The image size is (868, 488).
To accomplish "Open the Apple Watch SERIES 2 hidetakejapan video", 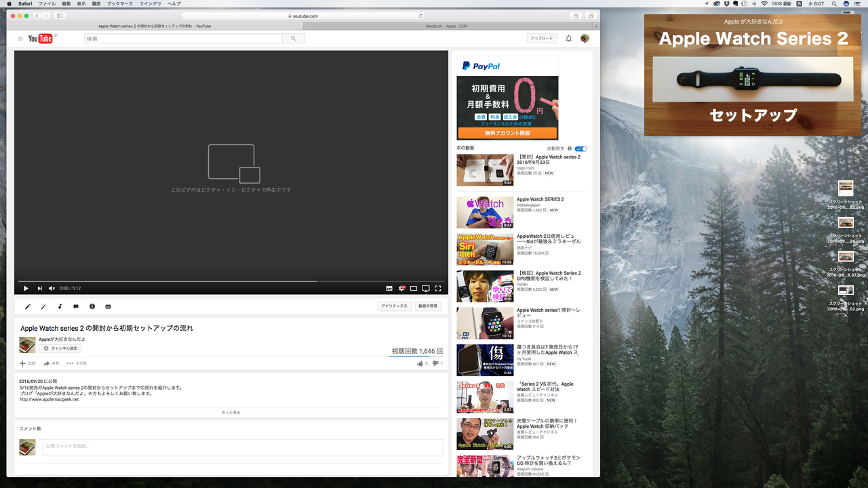I will [x=540, y=199].
